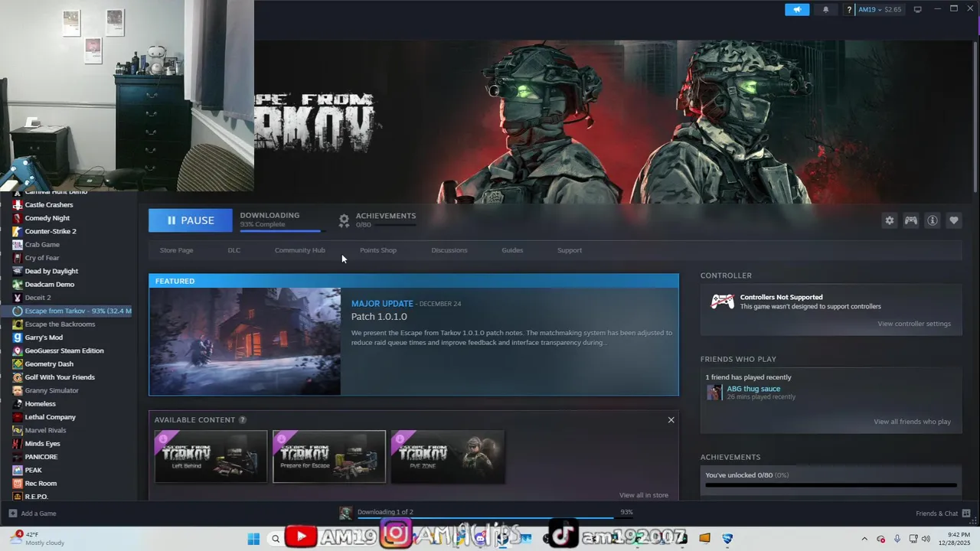Select Dead by Daylight in library list
Screen dimensions: 980x551
tap(51, 271)
